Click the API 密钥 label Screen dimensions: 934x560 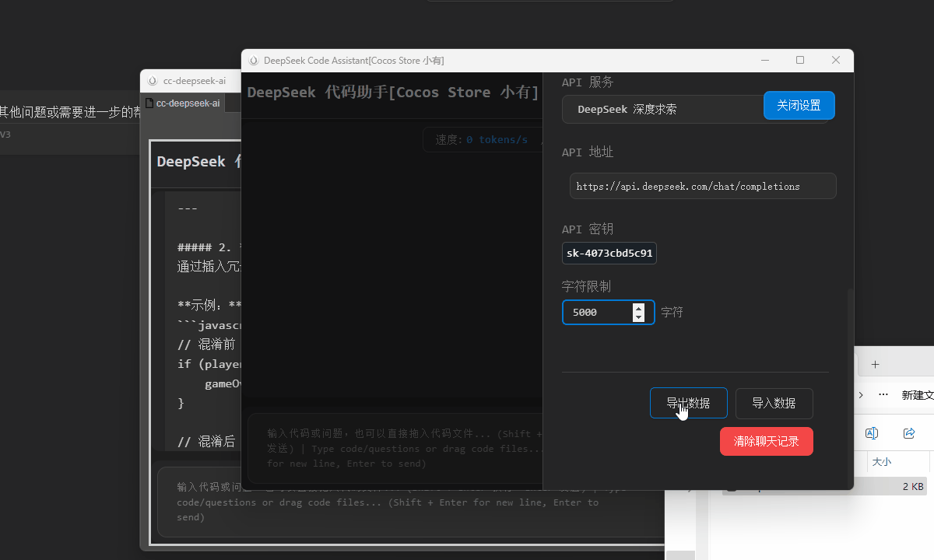click(588, 229)
